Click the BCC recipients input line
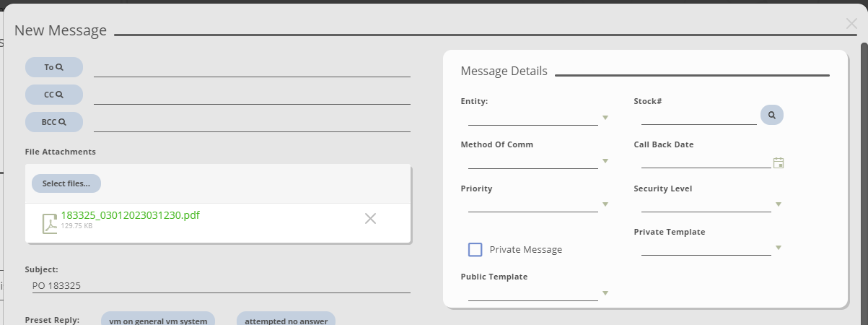 click(x=252, y=123)
